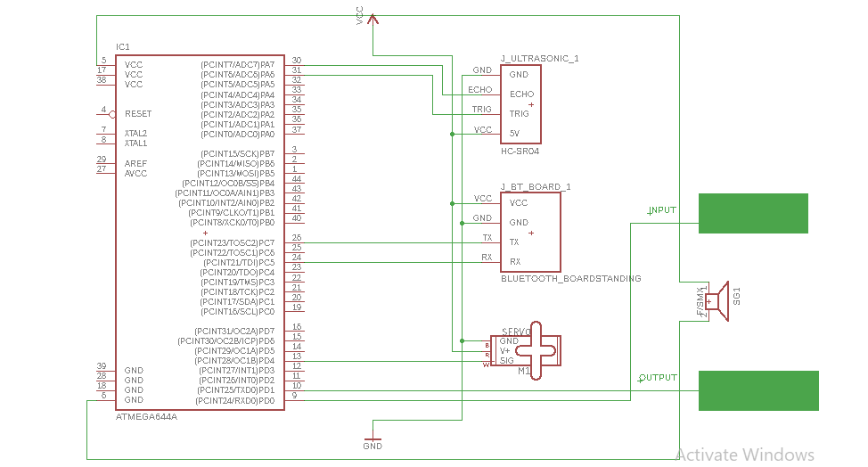Click the ATMEGA644A origin cross marker

tap(205, 233)
